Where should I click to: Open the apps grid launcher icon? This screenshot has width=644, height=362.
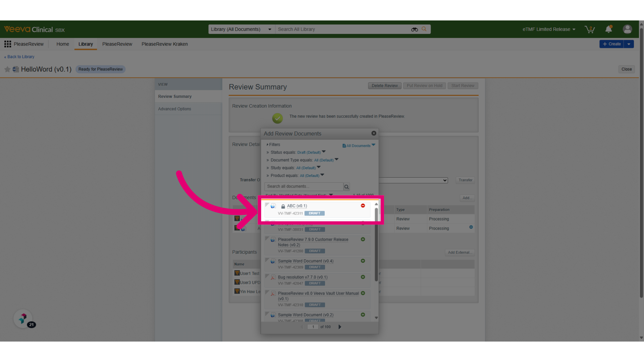pos(8,44)
